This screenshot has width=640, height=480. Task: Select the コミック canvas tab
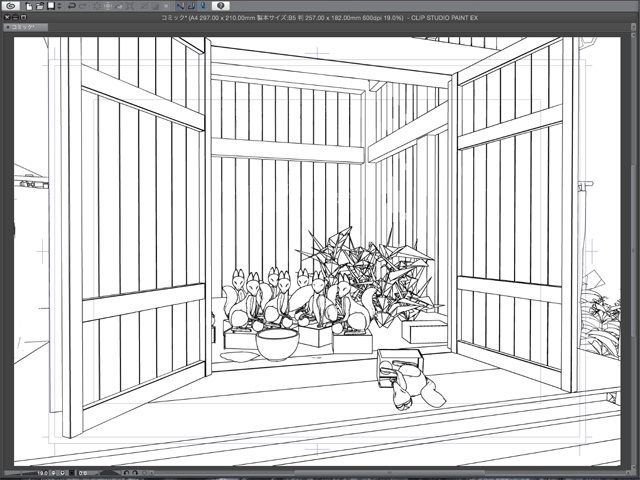pos(25,27)
